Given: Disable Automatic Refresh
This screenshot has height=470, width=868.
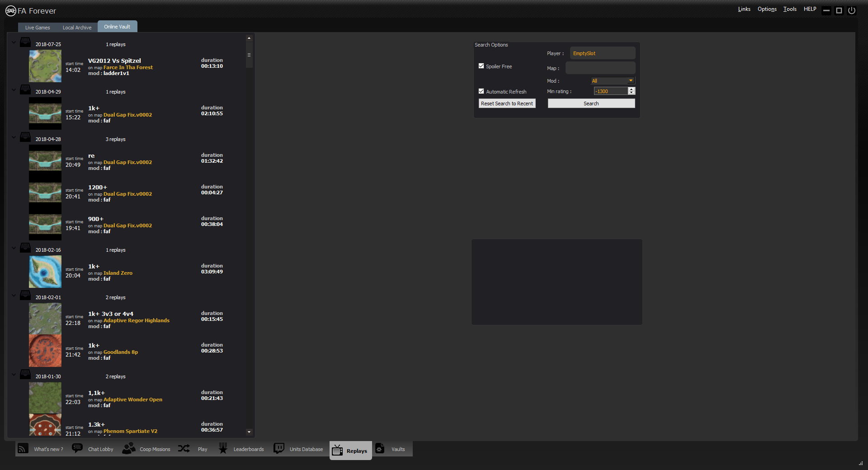Looking at the screenshot, I should pos(481,91).
